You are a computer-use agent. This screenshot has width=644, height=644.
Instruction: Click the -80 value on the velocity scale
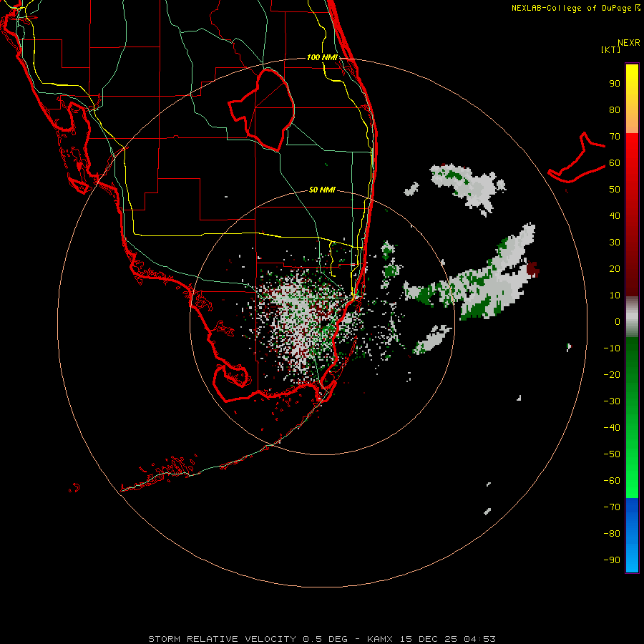[612, 534]
